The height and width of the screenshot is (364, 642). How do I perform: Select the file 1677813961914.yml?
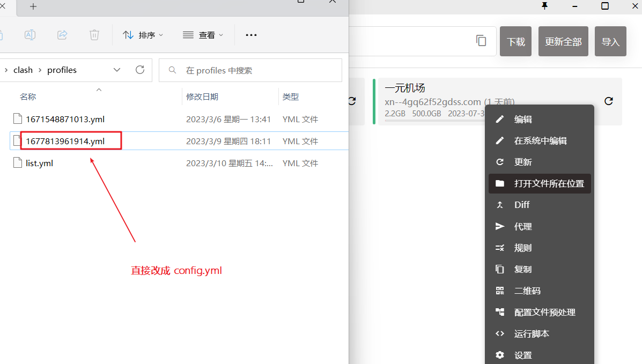[x=65, y=141]
